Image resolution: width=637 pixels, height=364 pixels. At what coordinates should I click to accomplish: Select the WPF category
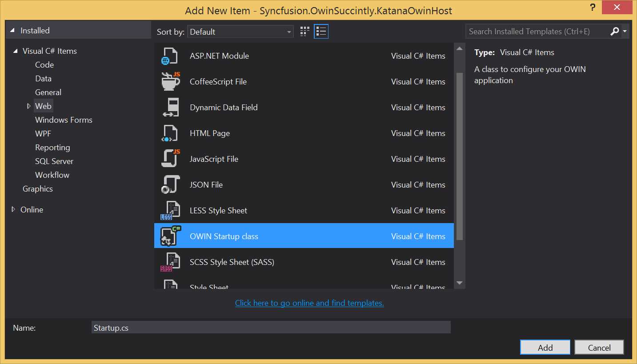(43, 134)
